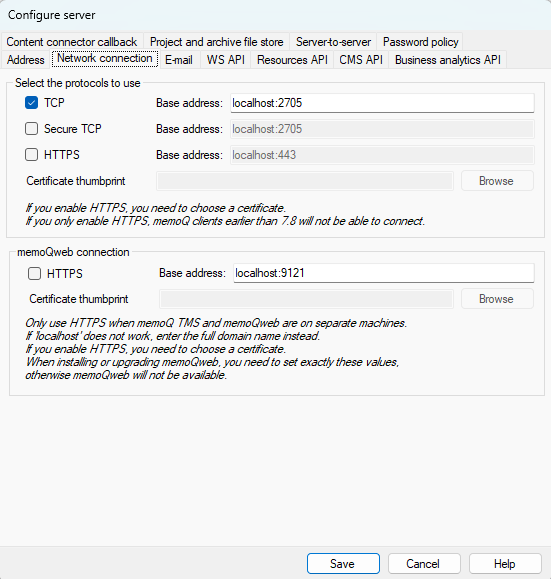Viewport: 551px width, 579px height.
Task: Click the Save button
Action: click(x=343, y=563)
